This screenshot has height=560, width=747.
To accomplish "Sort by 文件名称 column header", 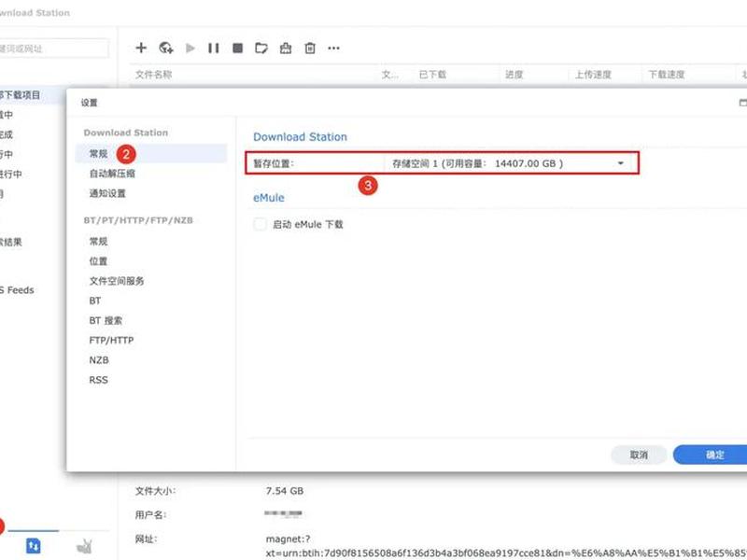I will (153, 75).
